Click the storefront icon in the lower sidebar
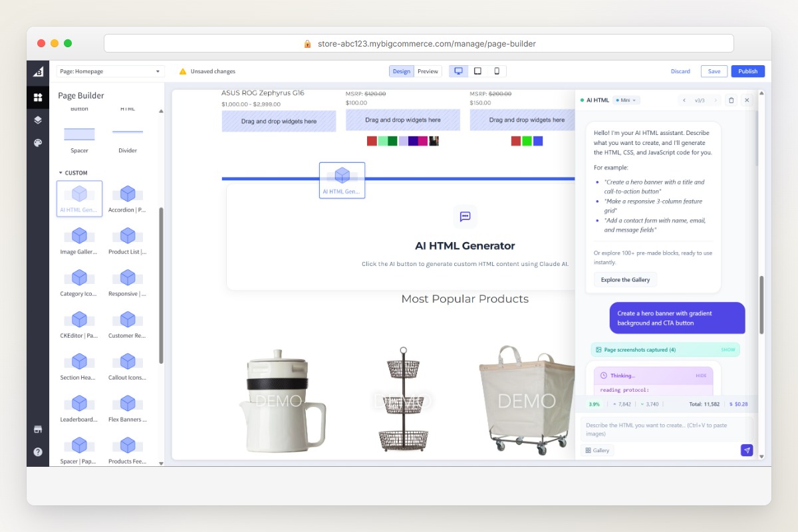 [x=38, y=429]
